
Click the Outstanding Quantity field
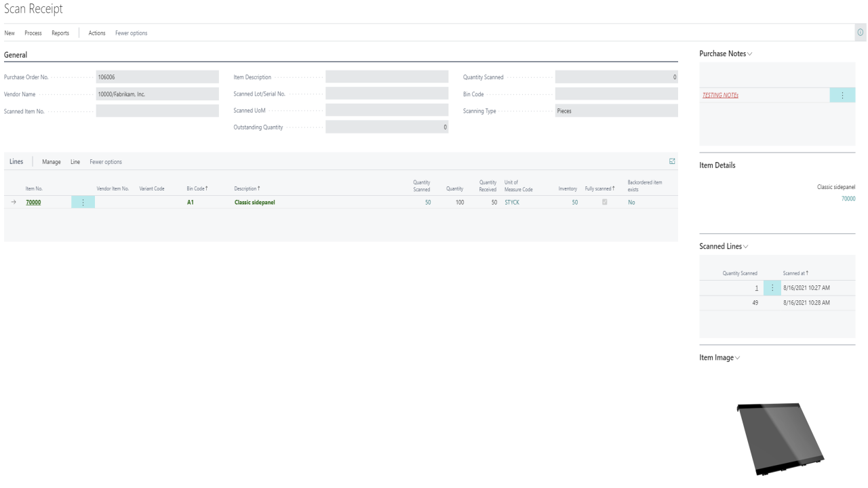pos(387,127)
